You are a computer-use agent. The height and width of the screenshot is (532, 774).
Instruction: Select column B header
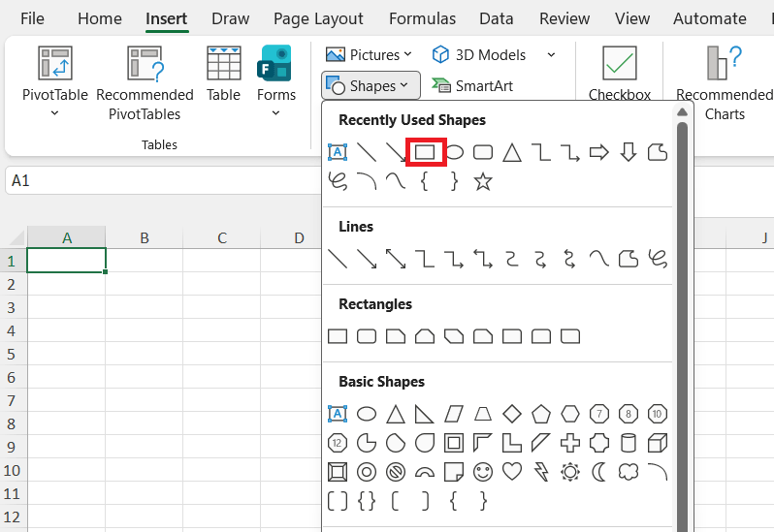click(x=145, y=237)
